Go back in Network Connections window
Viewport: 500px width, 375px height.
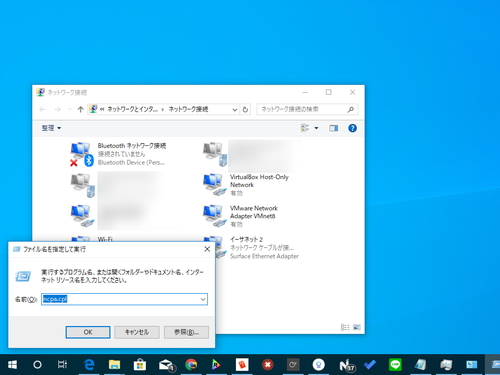(42, 109)
